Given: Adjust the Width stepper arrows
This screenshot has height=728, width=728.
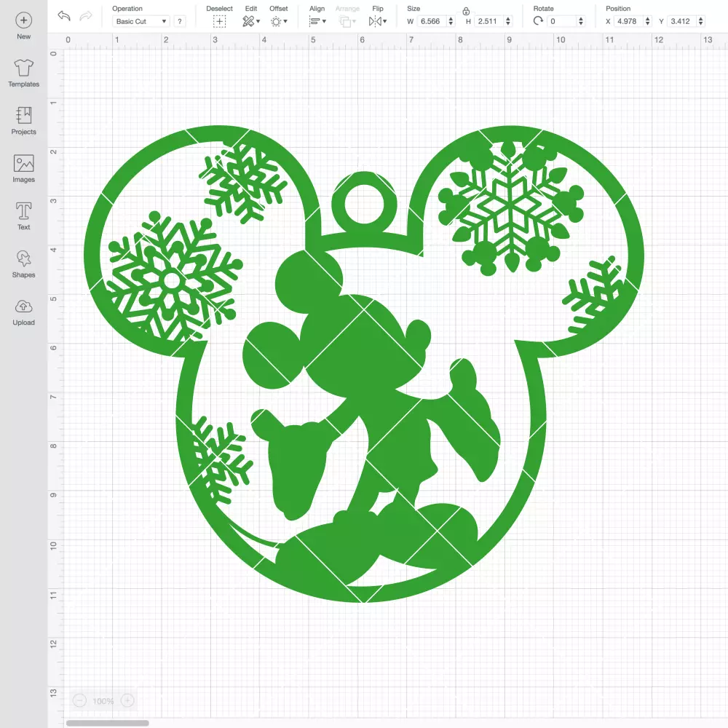Looking at the screenshot, I should [x=451, y=21].
